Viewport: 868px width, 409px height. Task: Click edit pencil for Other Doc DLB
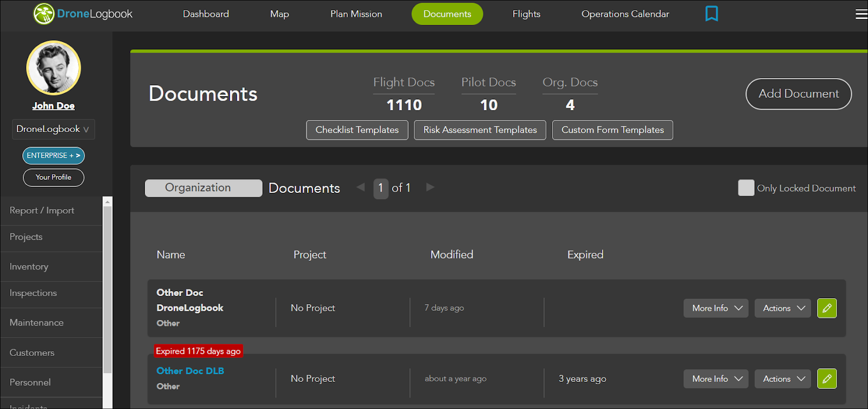pos(827,379)
